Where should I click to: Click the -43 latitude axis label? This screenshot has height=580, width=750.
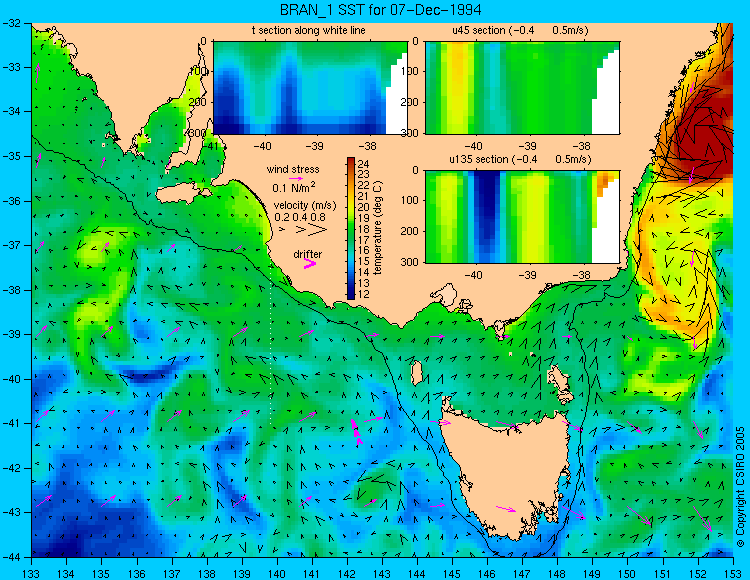click(x=11, y=513)
